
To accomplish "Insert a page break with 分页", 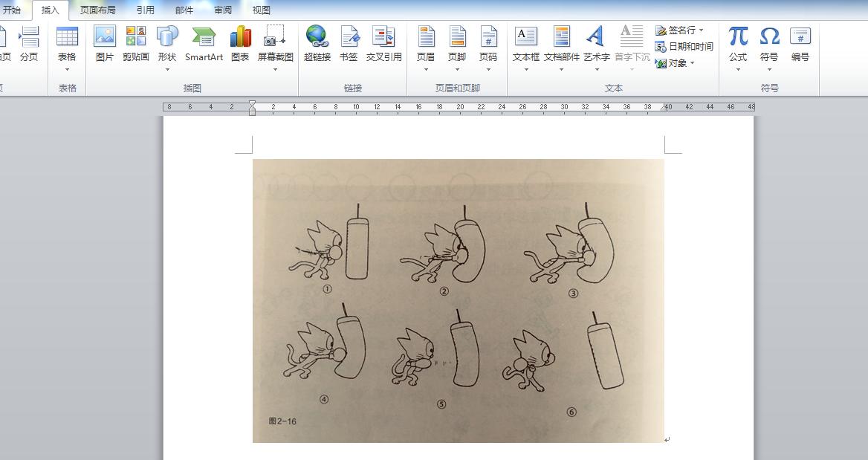I will [x=29, y=43].
